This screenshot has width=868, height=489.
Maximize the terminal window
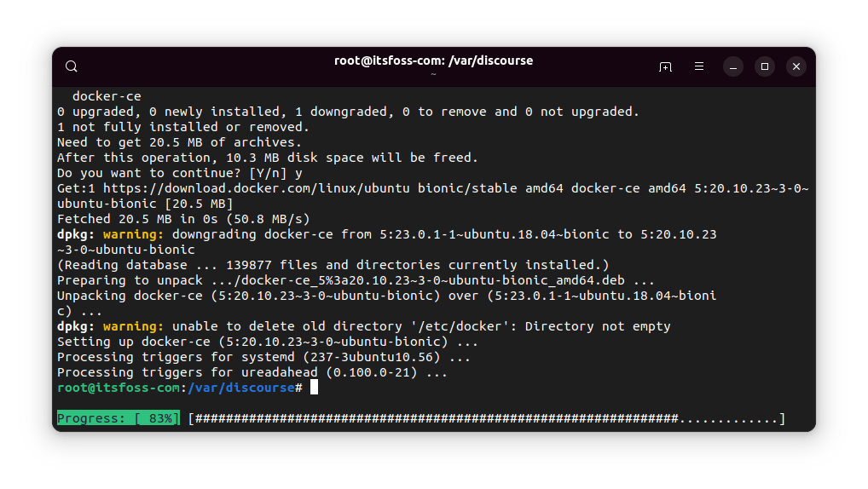[x=765, y=66]
